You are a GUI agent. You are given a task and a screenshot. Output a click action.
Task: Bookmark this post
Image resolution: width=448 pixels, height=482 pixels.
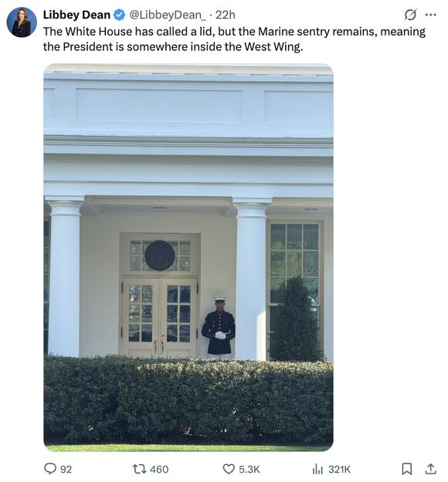[407, 469]
